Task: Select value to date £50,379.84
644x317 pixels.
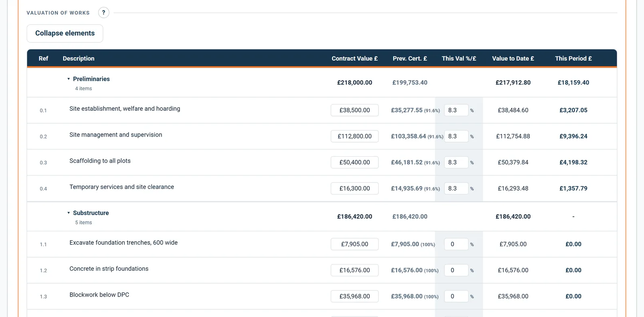Action: (513, 162)
